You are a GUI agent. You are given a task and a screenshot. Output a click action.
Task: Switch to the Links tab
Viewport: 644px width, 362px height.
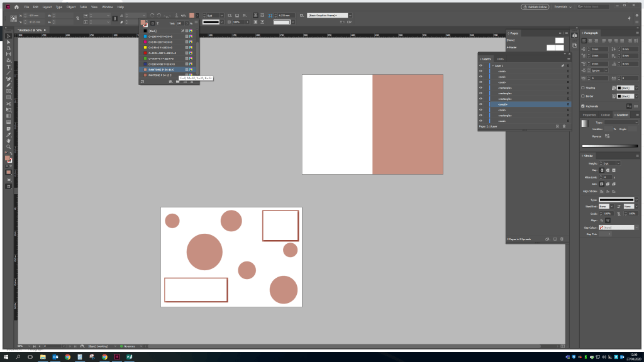[x=500, y=58]
